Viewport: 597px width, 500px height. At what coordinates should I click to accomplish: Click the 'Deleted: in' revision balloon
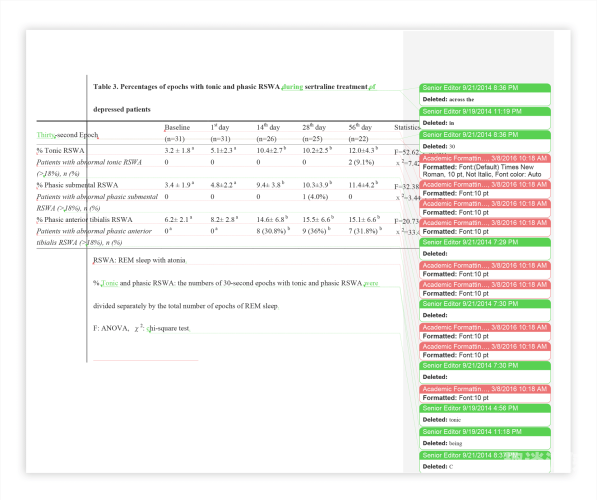click(x=485, y=118)
